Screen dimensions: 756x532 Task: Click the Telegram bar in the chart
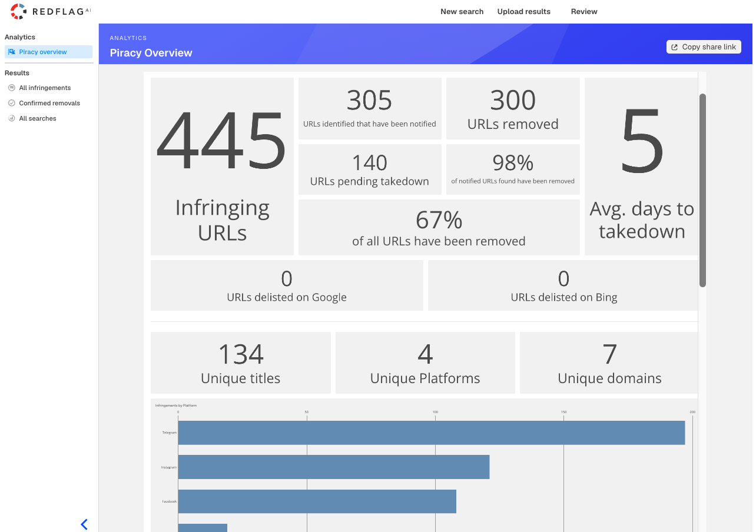click(x=432, y=433)
